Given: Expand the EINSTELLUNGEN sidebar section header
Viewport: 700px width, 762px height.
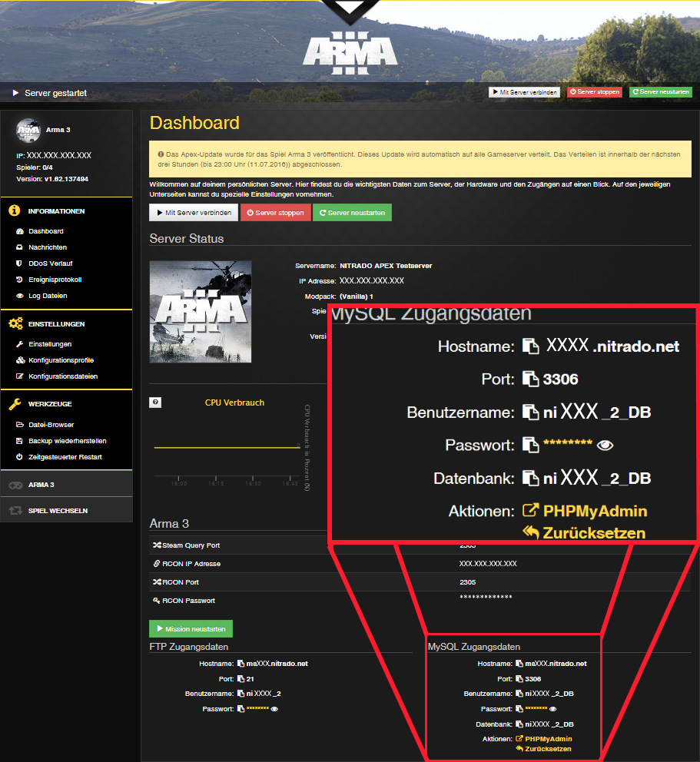Looking at the screenshot, I should point(67,323).
